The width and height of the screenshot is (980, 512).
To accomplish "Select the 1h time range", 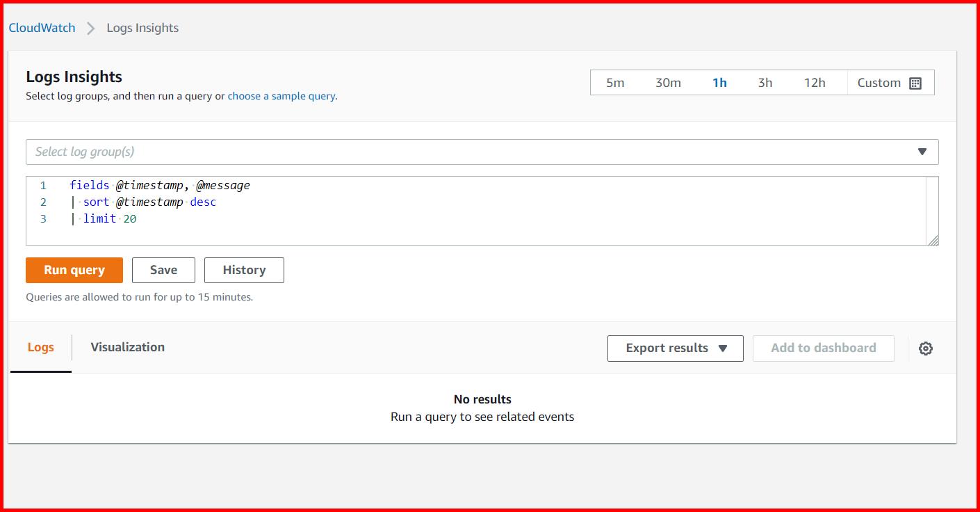I will click(x=719, y=82).
